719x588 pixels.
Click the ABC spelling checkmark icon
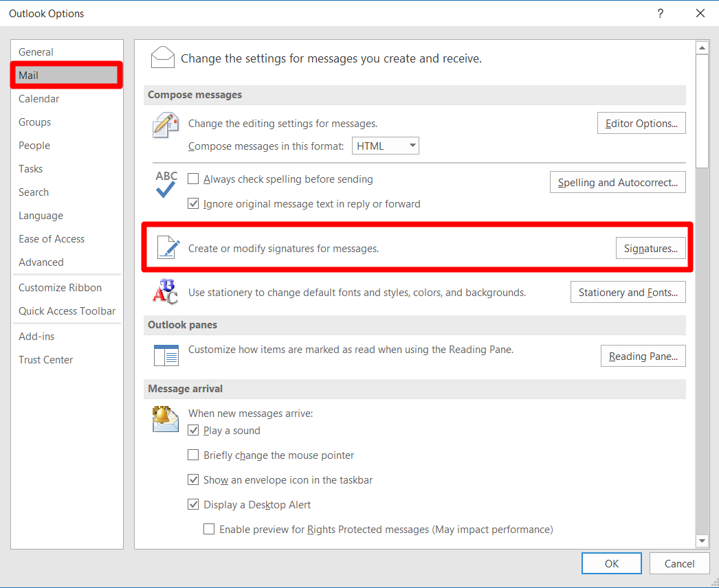[x=166, y=184]
